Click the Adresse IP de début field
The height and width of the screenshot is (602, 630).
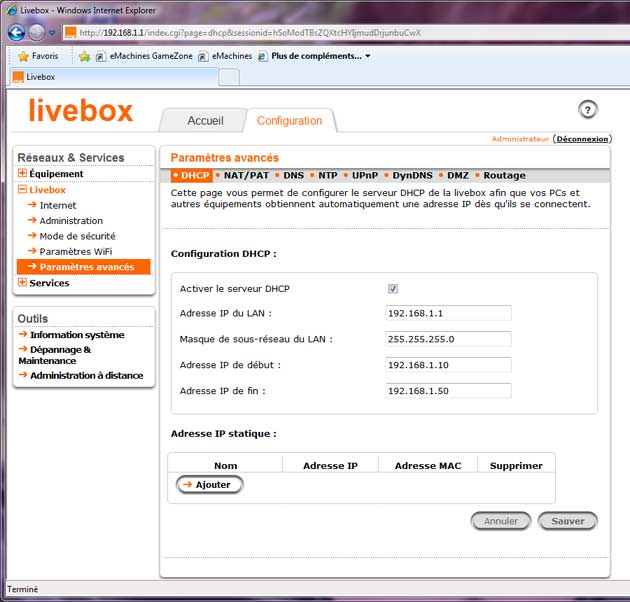pos(448,365)
